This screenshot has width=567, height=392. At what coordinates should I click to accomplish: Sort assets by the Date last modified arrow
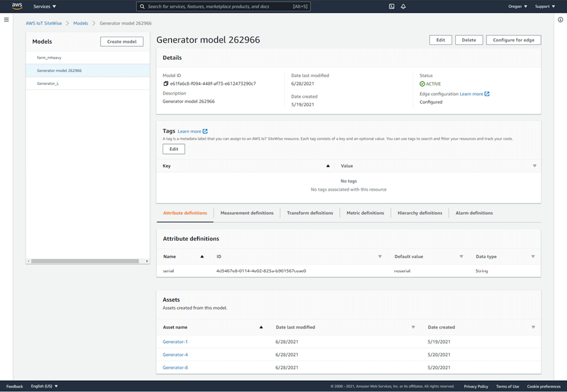(x=413, y=327)
